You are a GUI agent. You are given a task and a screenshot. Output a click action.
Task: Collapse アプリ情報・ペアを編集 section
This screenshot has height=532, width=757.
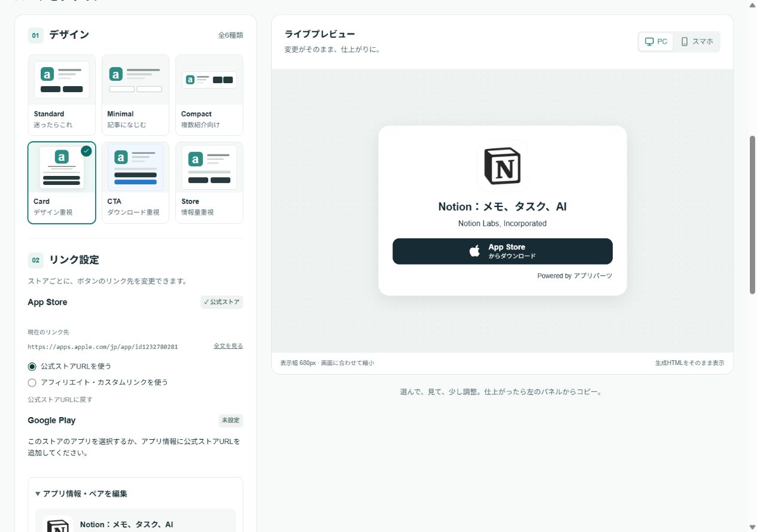tap(81, 494)
